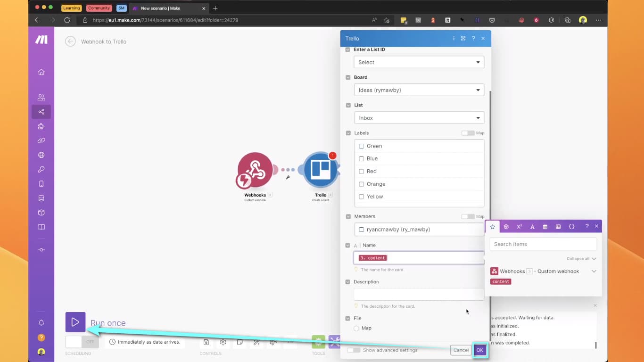This screenshot has height=362, width=644.
Task: Save scenario using disk icon in Controls
Action: click(206, 342)
